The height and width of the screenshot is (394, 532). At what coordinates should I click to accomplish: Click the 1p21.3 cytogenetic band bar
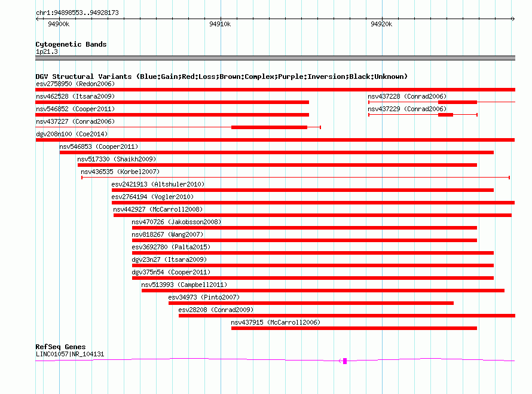point(275,58)
